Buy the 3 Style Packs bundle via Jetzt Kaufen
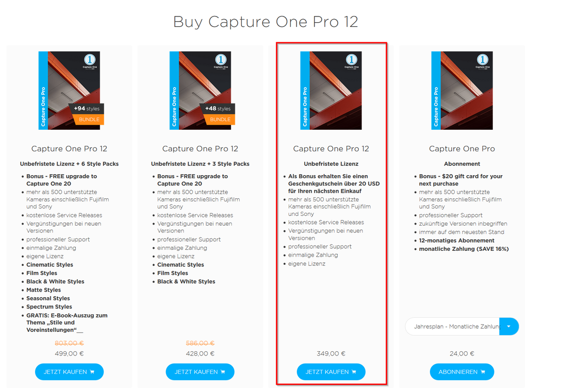 click(x=200, y=372)
